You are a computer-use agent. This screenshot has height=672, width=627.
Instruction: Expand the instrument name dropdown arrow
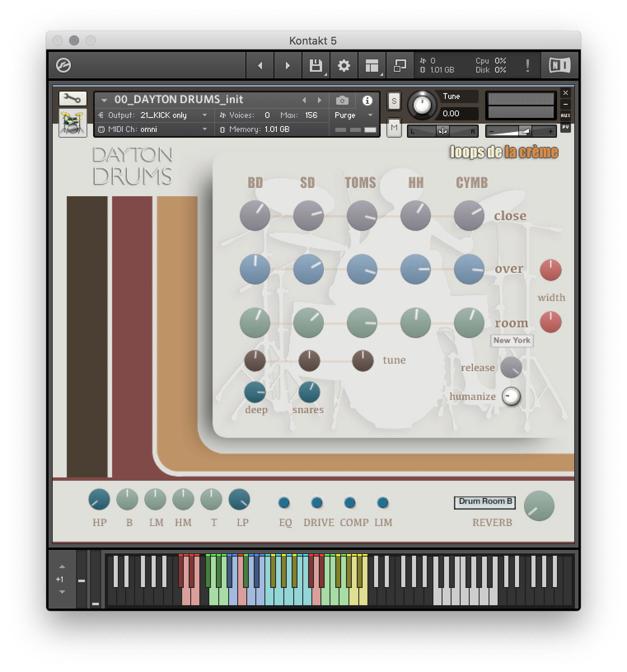[x=104, y=100]
